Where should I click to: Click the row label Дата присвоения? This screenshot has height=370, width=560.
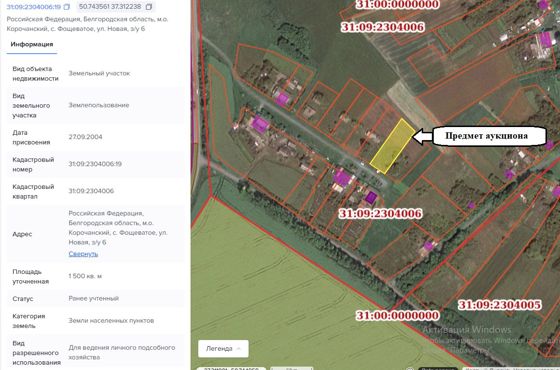click(31, 137)
